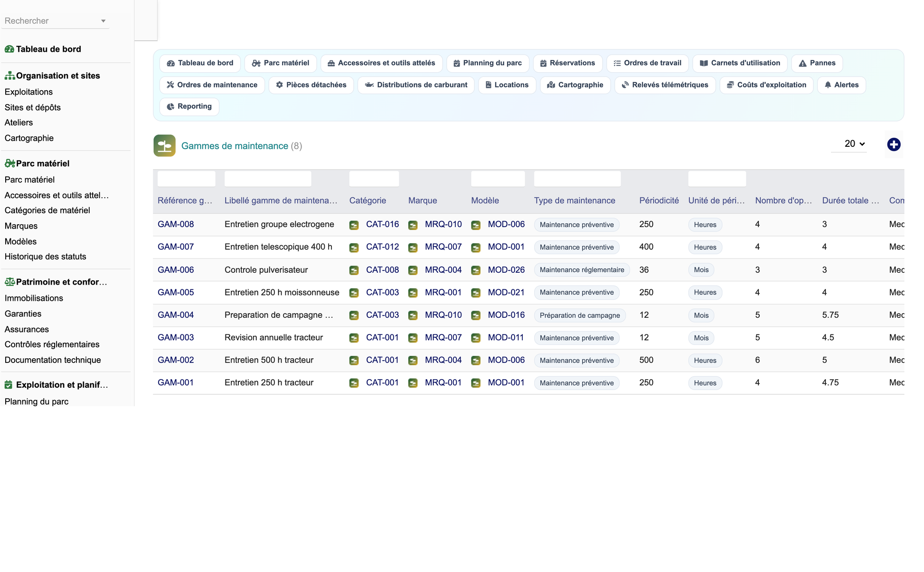Open Reporting tab
This screenshot has height=572, width=924.
(189, 107)
